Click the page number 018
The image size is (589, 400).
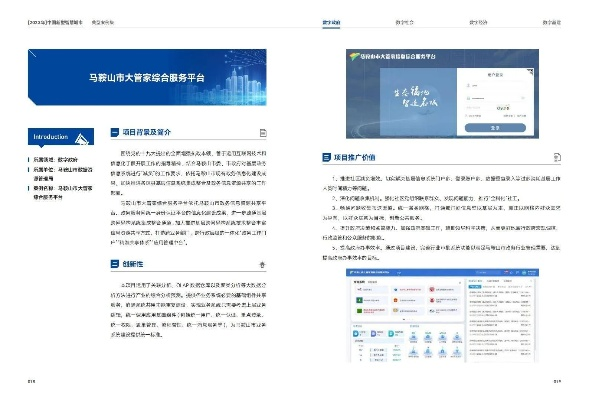(x=32, y=382)
